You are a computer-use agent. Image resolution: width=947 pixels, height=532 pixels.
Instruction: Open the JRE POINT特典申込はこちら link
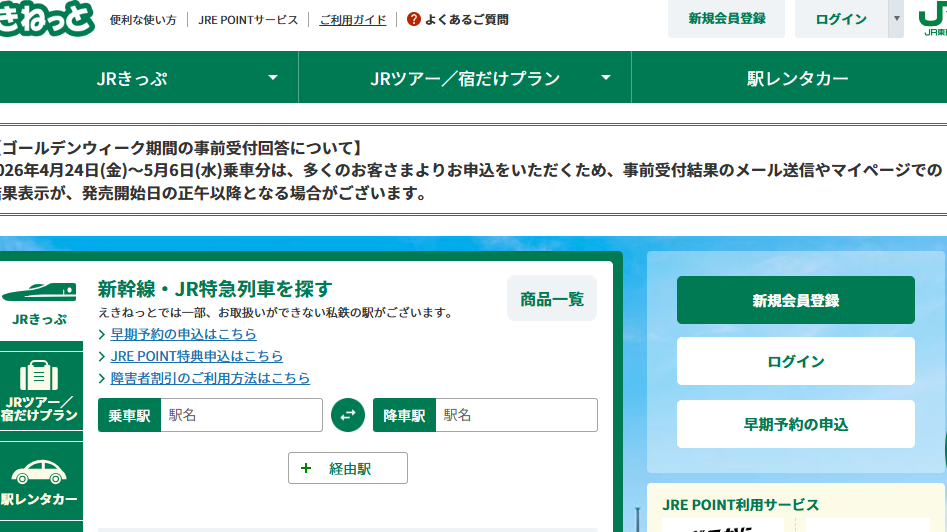(196, 356)
